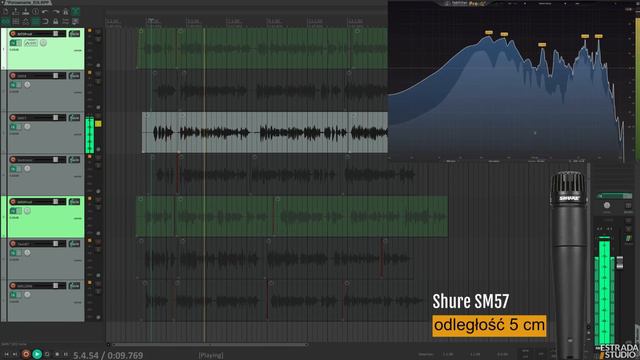Click the New project toolbar icon

[x=6, y=11]
